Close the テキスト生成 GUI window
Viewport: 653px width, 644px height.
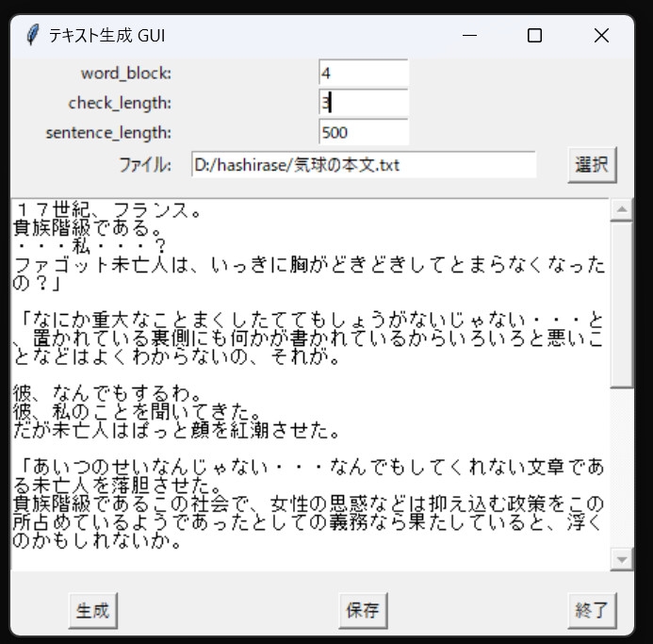pyautogui.click(x=601, y=36)
